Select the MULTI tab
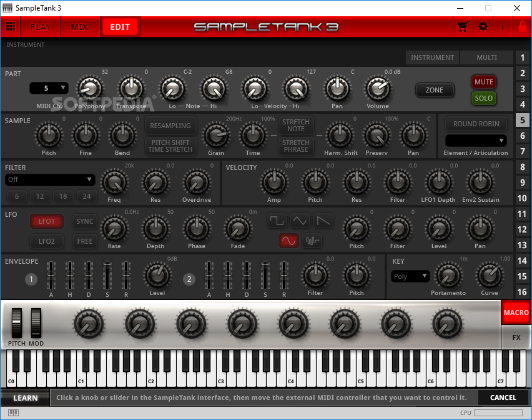 point(486,57)
